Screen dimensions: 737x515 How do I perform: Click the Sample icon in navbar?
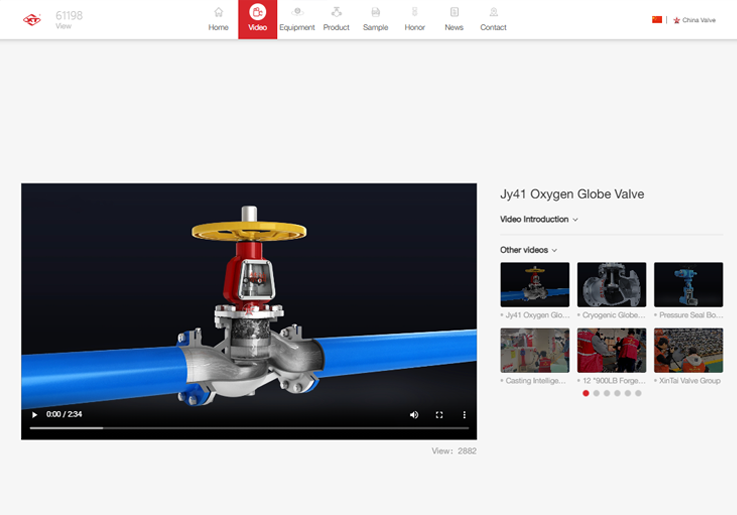coord(375,12)
